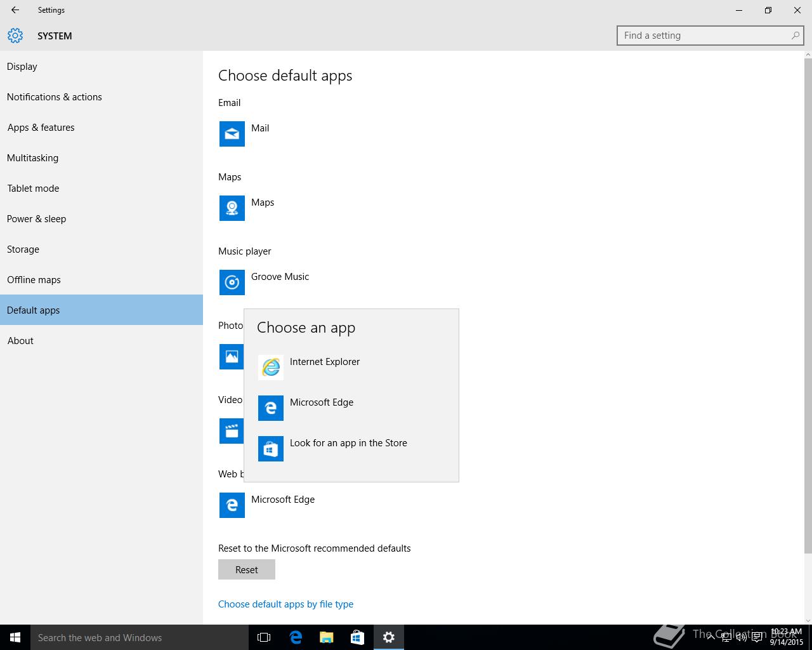The width and height of the screenshot is (812, 650).
Task: Click the Photos app icon
Action: point(232,357)
